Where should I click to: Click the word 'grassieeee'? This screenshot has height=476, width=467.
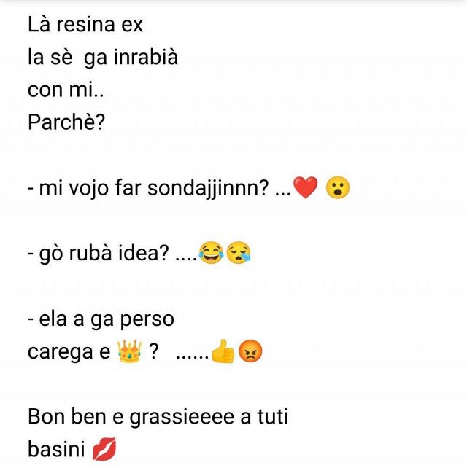[x=182, y=417]
